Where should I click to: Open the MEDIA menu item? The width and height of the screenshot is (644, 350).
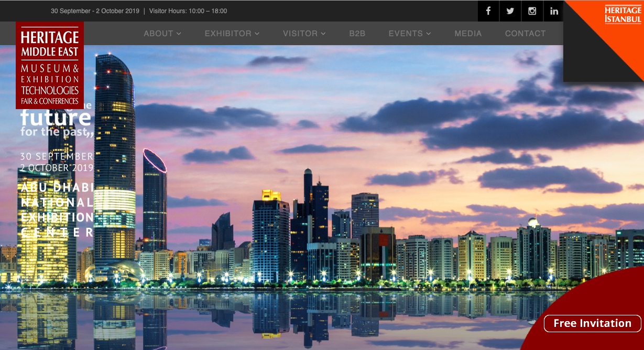click(468, 33)
